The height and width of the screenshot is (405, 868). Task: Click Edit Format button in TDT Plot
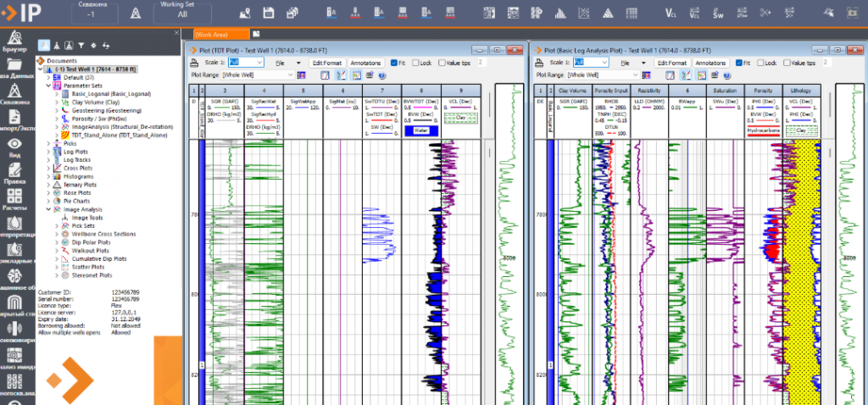(x=326, y=63)
